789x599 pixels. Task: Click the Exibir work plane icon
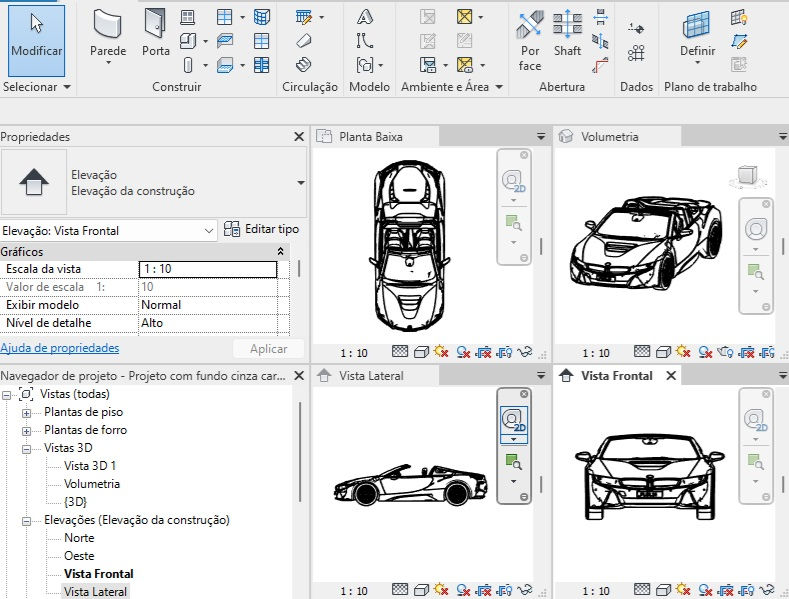click(x=739, y=18)
